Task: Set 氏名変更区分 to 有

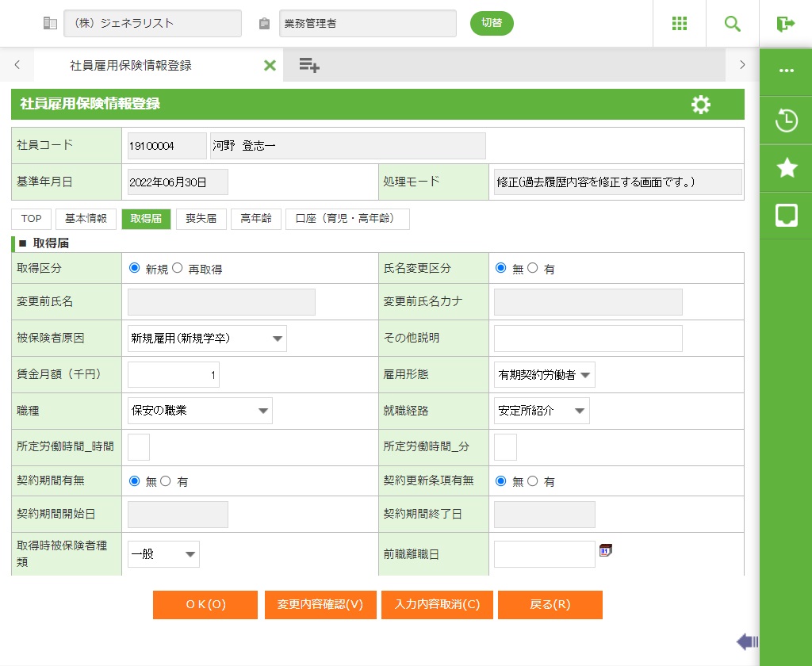Action: tap(533, 268)
